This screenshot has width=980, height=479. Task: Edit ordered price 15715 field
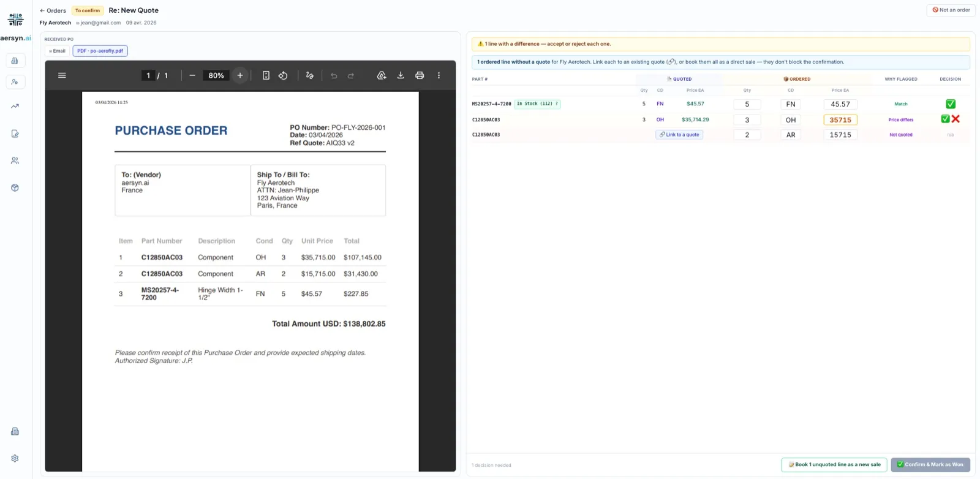(x=840, y=135)
